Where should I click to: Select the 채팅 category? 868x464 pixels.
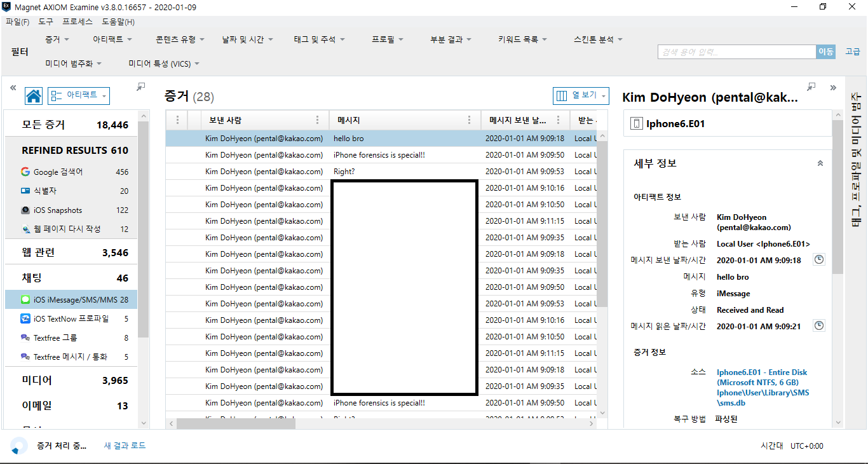coord(71,278)
